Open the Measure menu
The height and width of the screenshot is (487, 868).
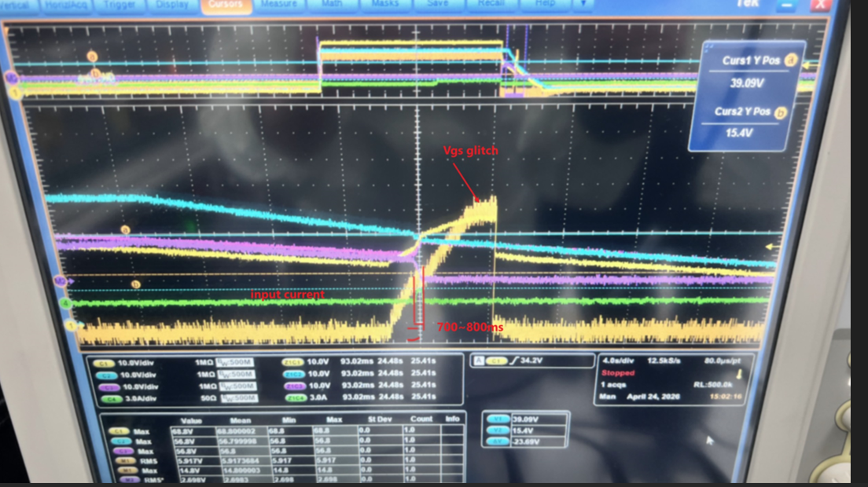[278, 4]
